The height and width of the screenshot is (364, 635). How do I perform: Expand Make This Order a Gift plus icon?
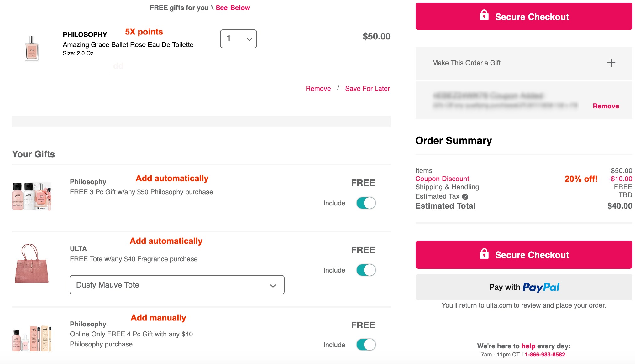coord(611,63)
